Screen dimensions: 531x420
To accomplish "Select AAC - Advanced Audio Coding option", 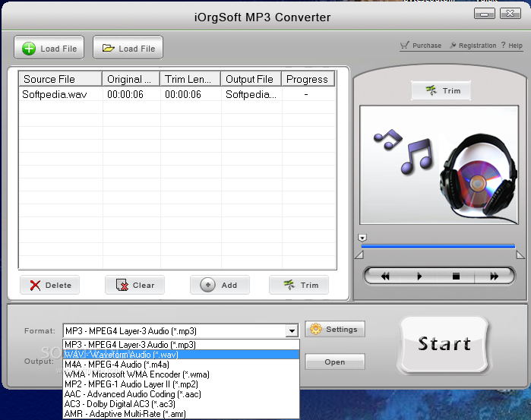I will 181,394.
